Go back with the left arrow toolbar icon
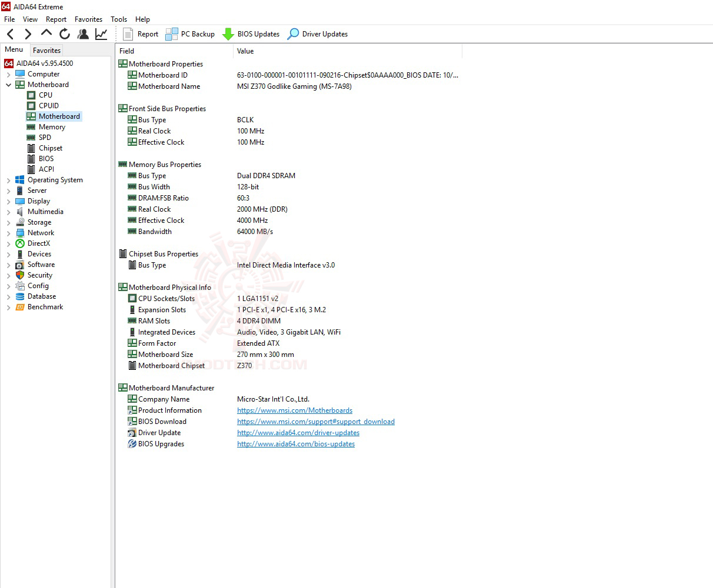Screen dimensions: 713x588 (11, 34)
